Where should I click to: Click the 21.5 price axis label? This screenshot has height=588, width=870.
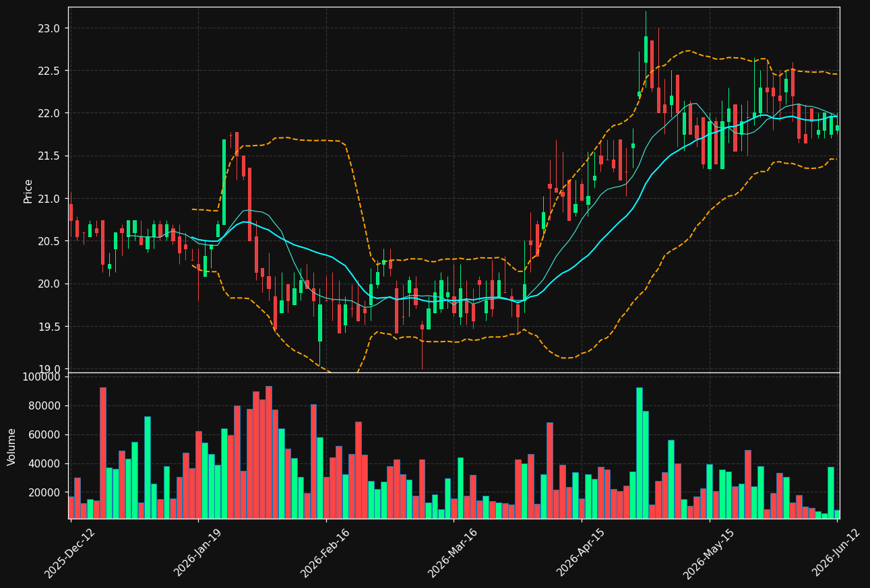[x=50, y=156]
